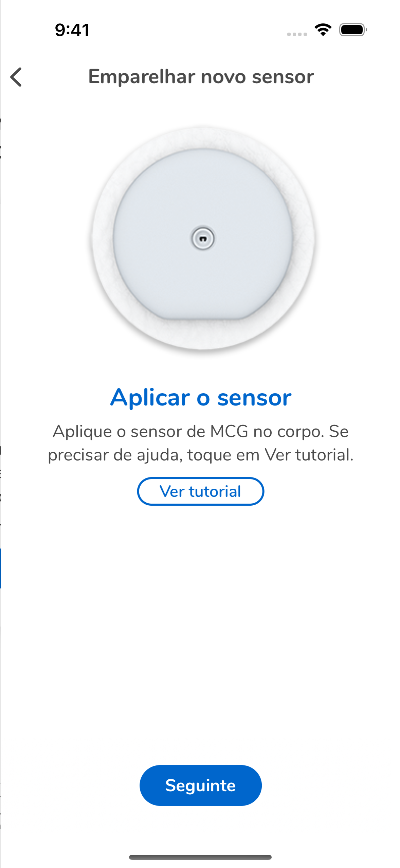Screen dimensions: 400x868
Task: Tap the Aplique o sensor instruction text
Action: click(201, 443)
